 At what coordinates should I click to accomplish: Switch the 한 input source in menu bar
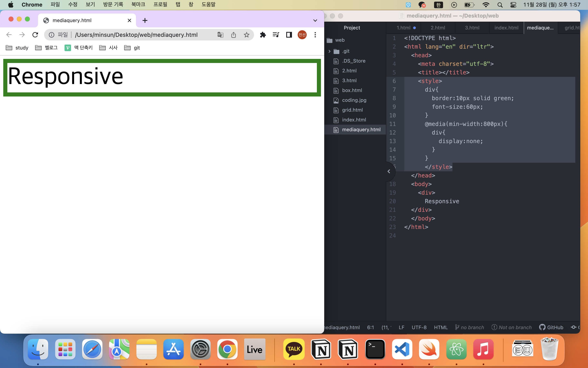(x=438, y=5)
